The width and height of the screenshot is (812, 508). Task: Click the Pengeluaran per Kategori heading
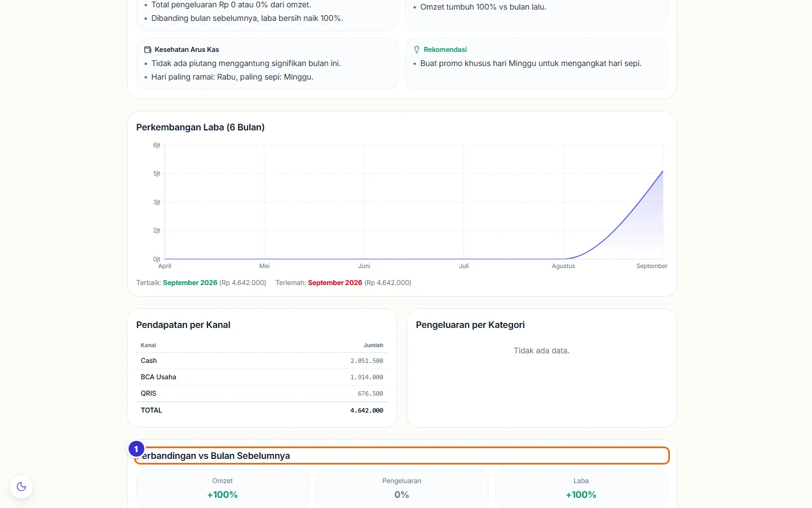(470, 325)
